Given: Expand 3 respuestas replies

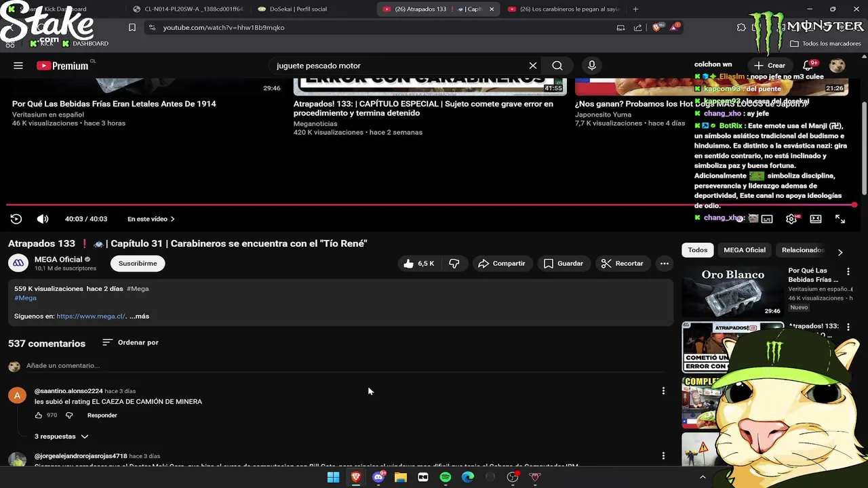Looking at the screenshot, I should pyautogui.click(x=61, y=436).
